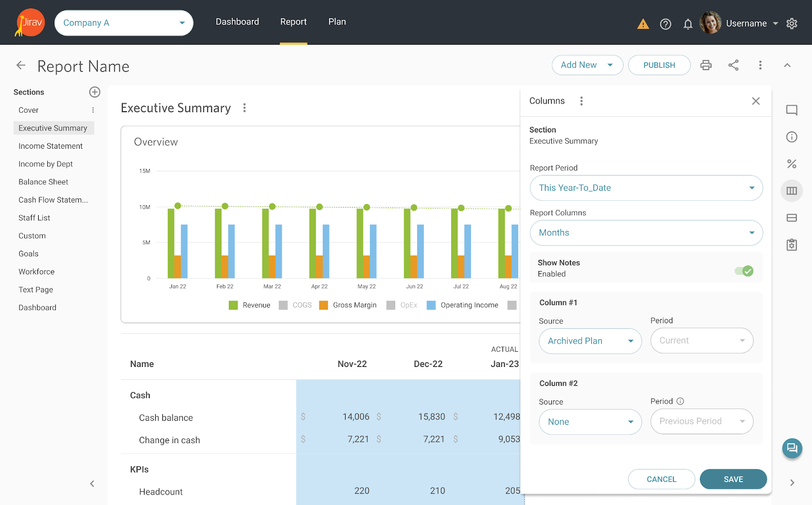Click the yellow warning alert icon
Viewport: 812px width, 505px height.
(643, 24)
